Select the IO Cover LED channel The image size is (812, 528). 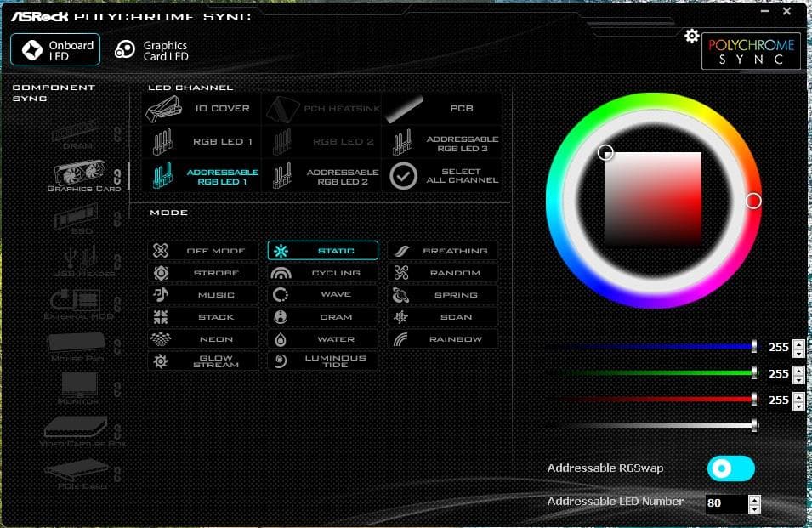coord(201,109)
